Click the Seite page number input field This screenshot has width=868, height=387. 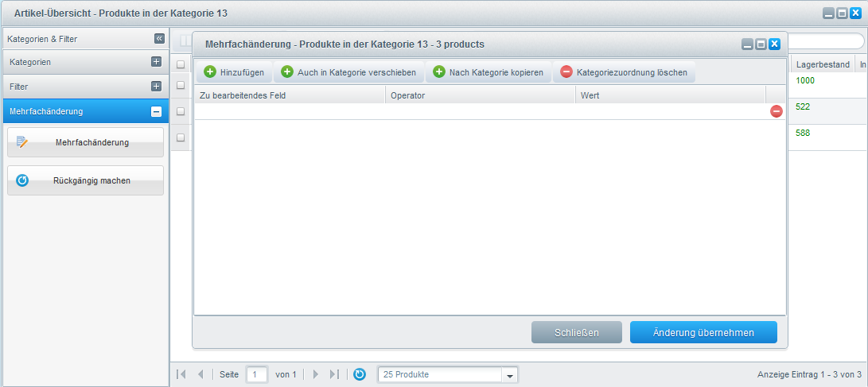click(x=257, y=374)
